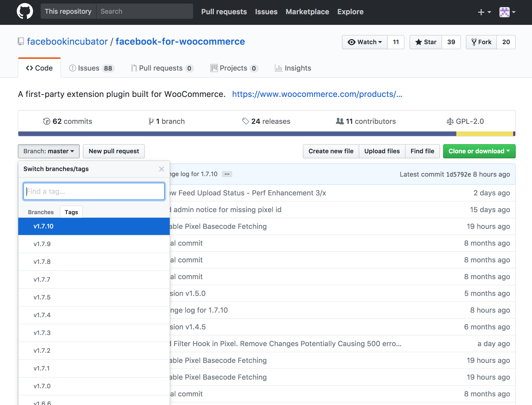532x405 pixels.
Task: View the 11 contributors list
Action: (366, 121)
